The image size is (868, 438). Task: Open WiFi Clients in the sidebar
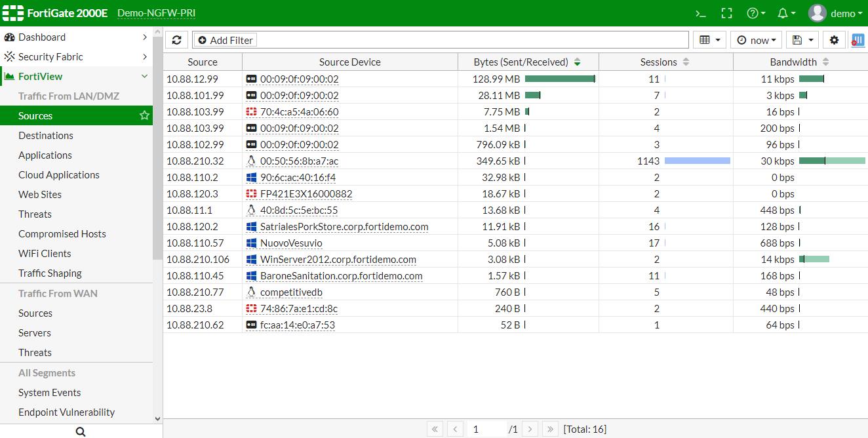point(45,254)
